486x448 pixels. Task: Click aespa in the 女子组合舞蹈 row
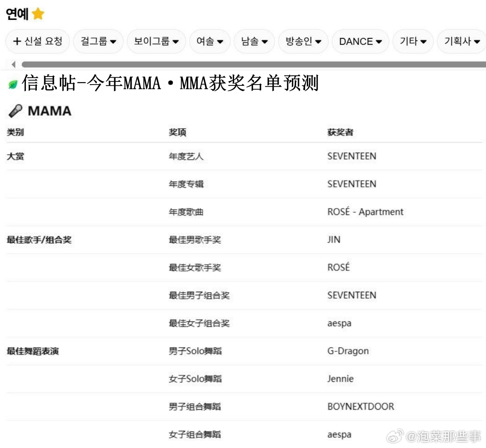(339, 435)
